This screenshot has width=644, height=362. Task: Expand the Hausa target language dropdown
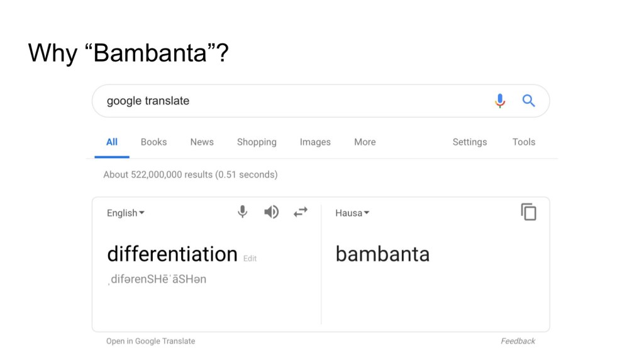click(352, 213)
